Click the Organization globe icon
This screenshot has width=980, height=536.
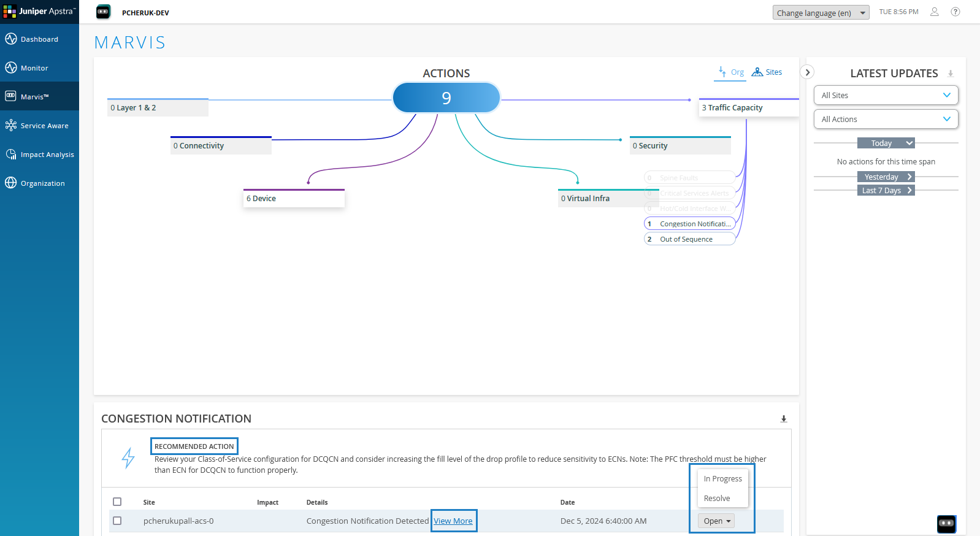[x=11, y=183]
